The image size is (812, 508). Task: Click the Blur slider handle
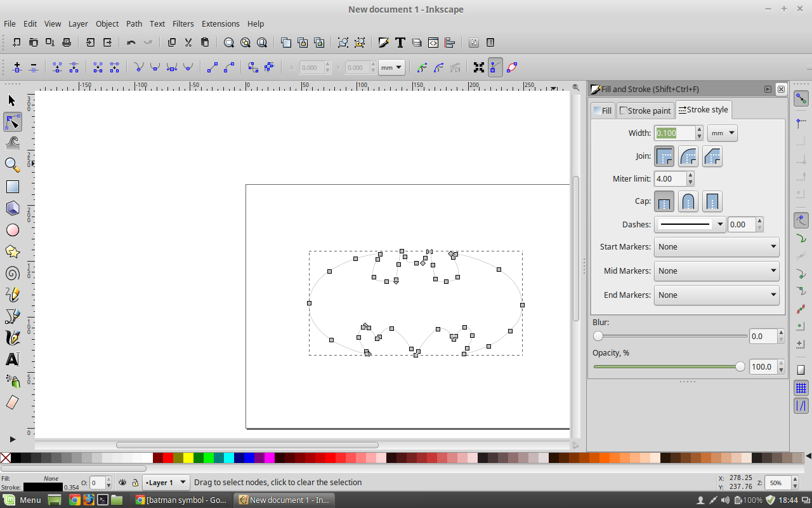[598, 336]
